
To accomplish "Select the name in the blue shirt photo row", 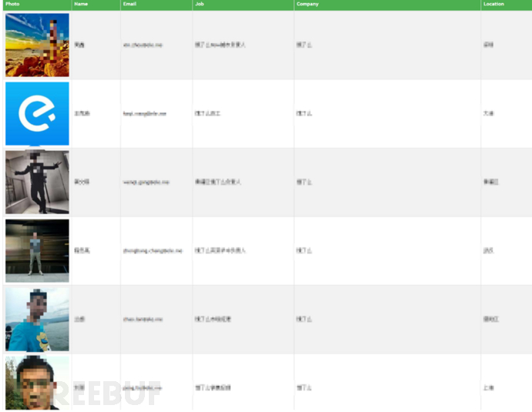I will point(79,319).
